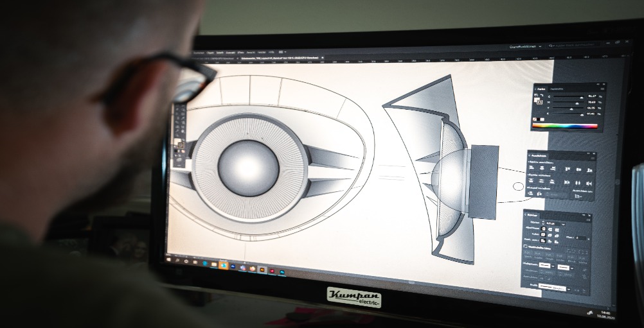Image resolution: width=644 pixels, height=328 pixels.
Task: Enable the dashed line checkbox
Action: point(525,246)
